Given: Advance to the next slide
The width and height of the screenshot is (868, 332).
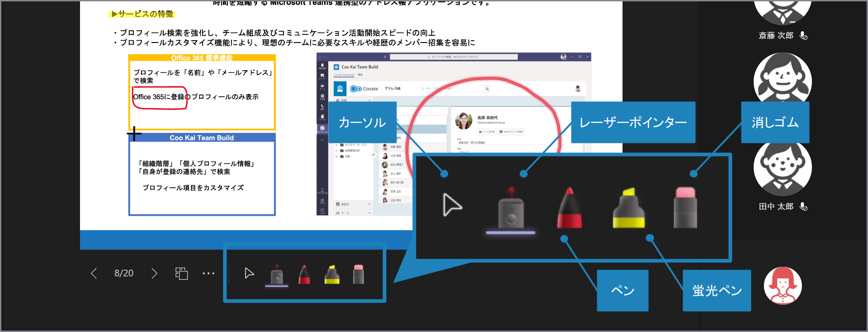Looking at the screenshot, I should (154, 273).
